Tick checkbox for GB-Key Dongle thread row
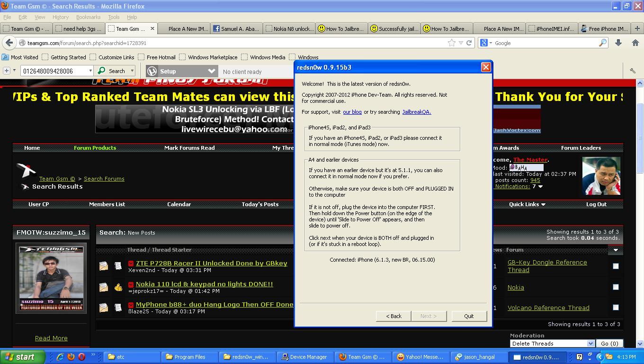 click(x=616, y=266)
